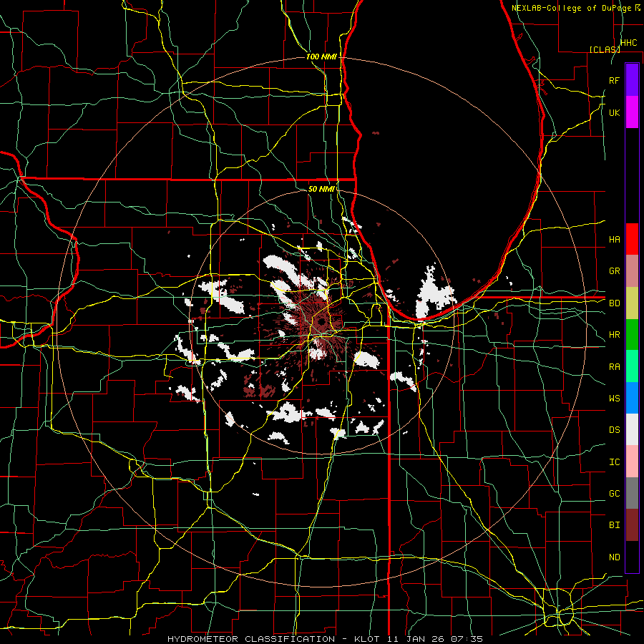Screen dimensions: 644x644
Task: Click the UK legend label
Action: tap(614, 112)
